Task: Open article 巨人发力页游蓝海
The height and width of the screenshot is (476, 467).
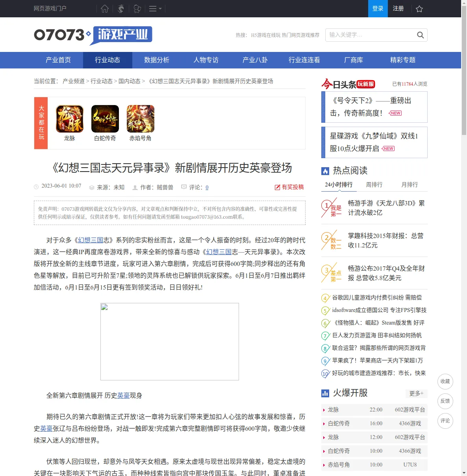Action: point(377,336)
